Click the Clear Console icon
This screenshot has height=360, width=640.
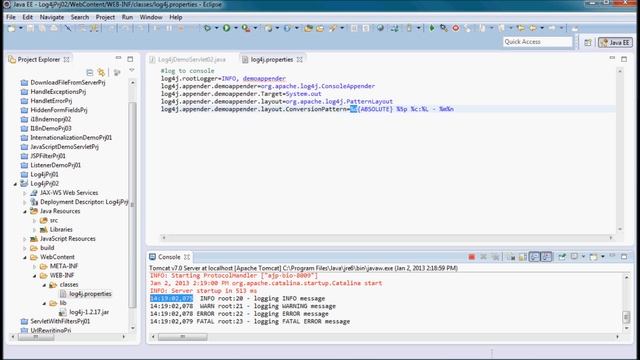511,257
